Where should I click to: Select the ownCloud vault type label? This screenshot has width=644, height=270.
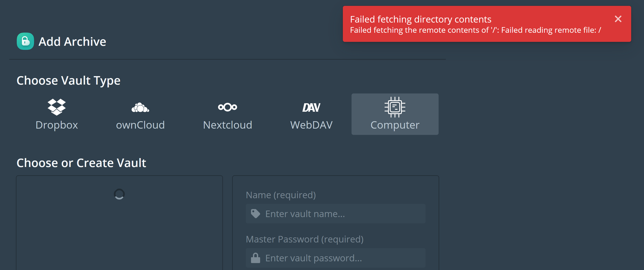[x=140, y=125]
